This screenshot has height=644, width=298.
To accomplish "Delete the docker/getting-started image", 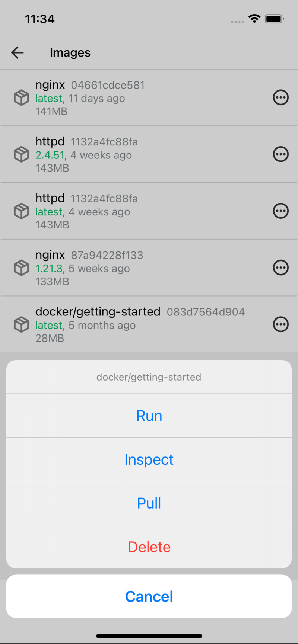I will click(x=149, y=547).
